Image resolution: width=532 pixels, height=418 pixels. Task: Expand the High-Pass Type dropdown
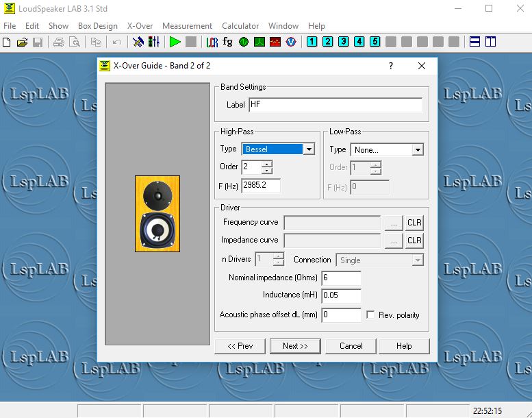[x=309, y=149]
